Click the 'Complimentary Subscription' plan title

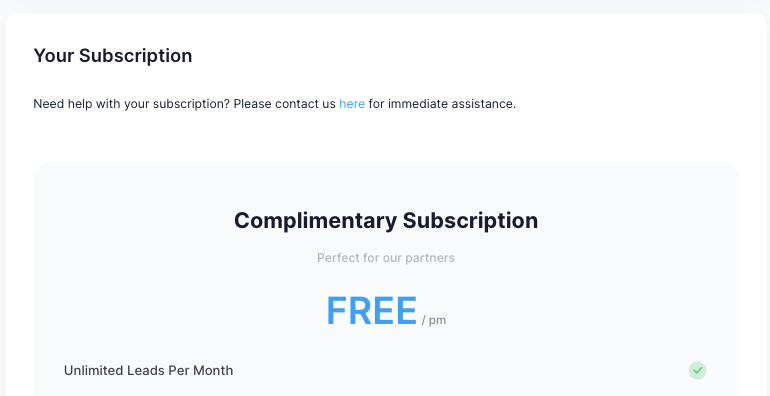(386, 221)
